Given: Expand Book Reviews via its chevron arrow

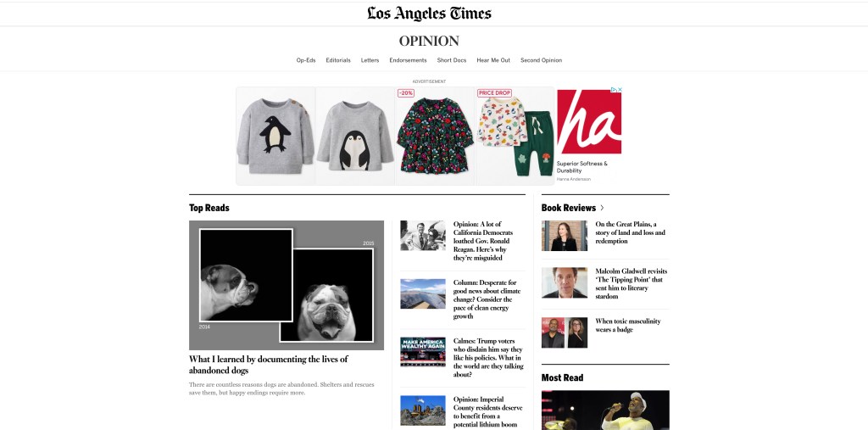Looking at the screenshot, I should point(603,208).
